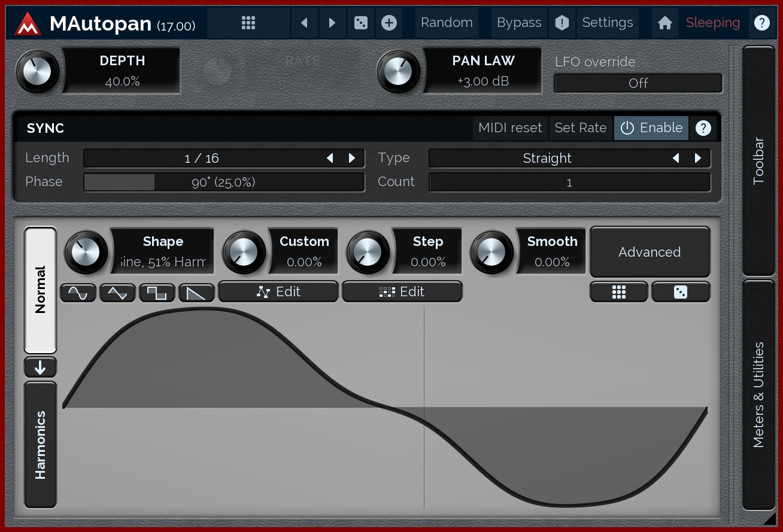Viewport: 783px width, 532px height.
Task: Open the home icon in header
Action: pyautogui.click(x=664, y=23)
